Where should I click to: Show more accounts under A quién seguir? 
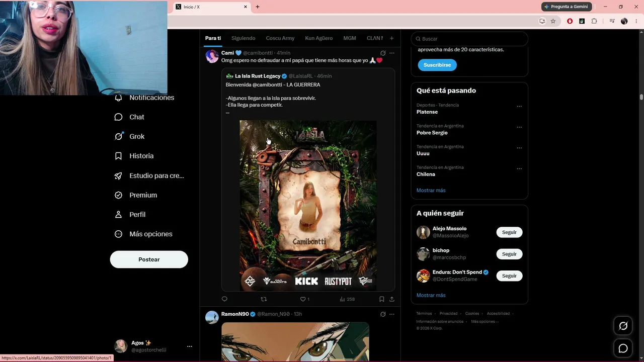point(431,295)
